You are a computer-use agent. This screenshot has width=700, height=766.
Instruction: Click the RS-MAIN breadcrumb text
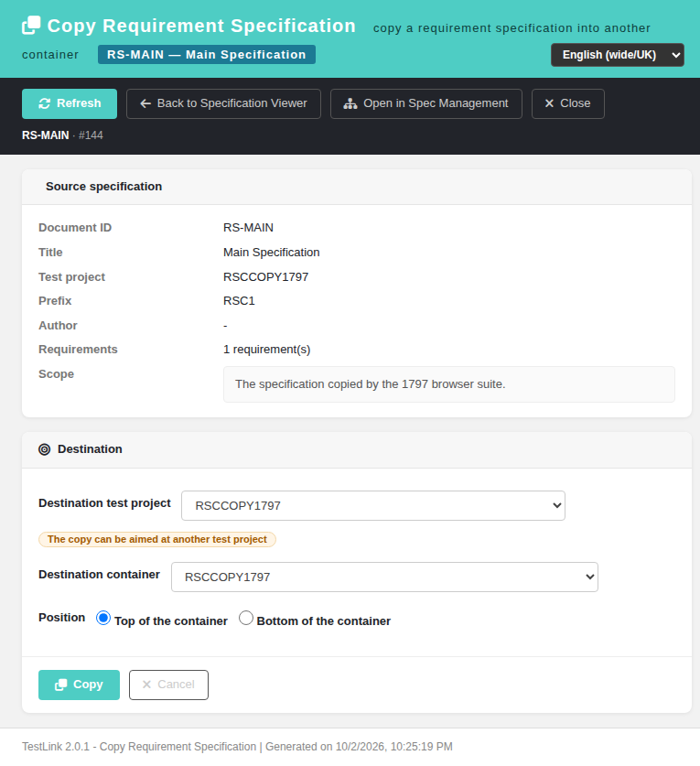pyautogui.click(x=46, y=135)
